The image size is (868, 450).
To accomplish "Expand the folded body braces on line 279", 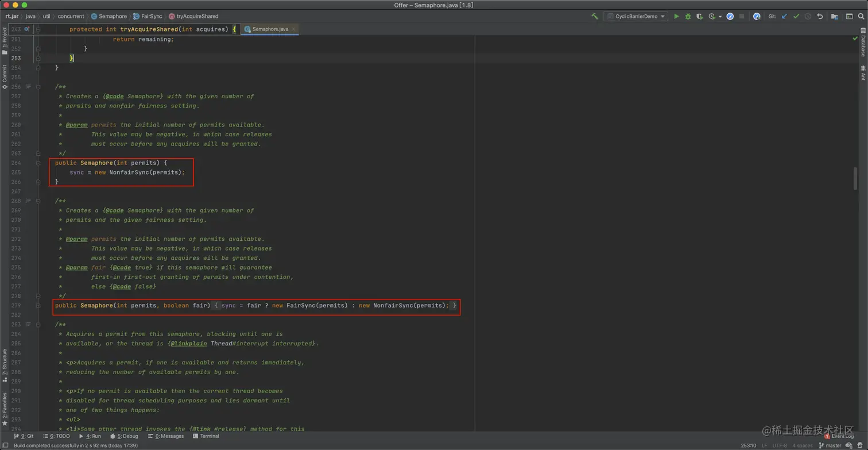I will pyautogui.click(x=216, y=305).
